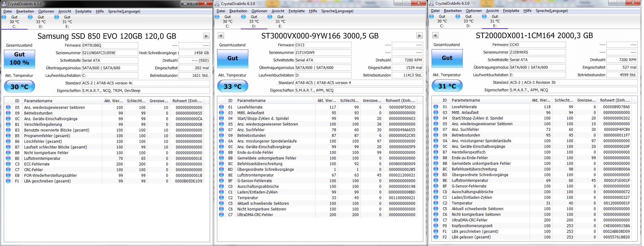Screen dimensions: 644x246
Task: Click the Parametername column header in left window
Action: point(62,101)
